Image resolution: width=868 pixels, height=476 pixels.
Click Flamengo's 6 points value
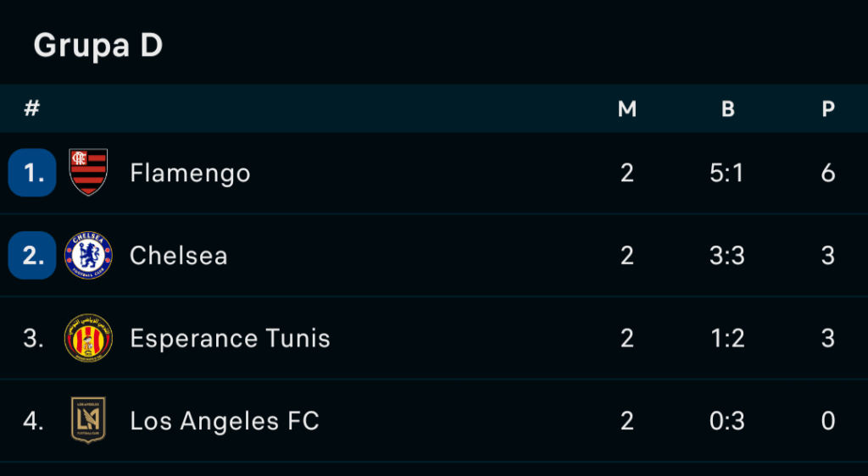828,173
